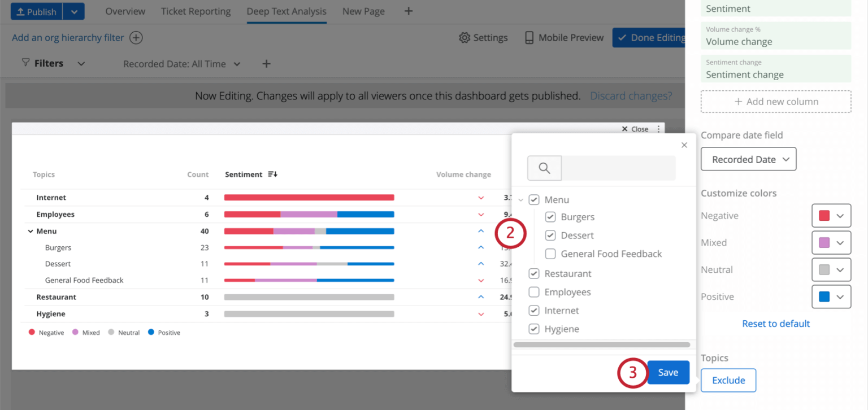
Task: Check the General Food Feedback checkbox
Action: pyautogui.click(x=550, y=254)
